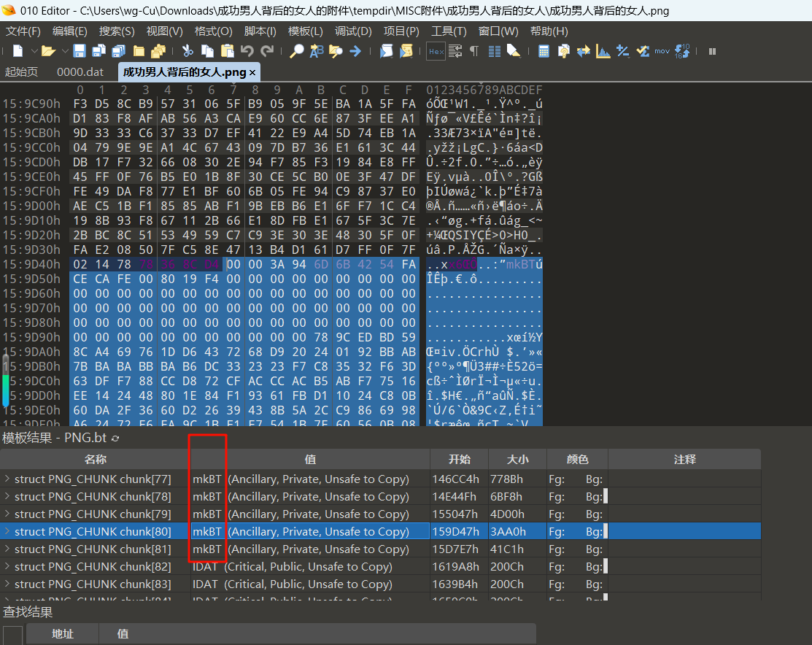
Task: Click the Bg color swatch for chunk[78]
Action: (x=606, y=497)
